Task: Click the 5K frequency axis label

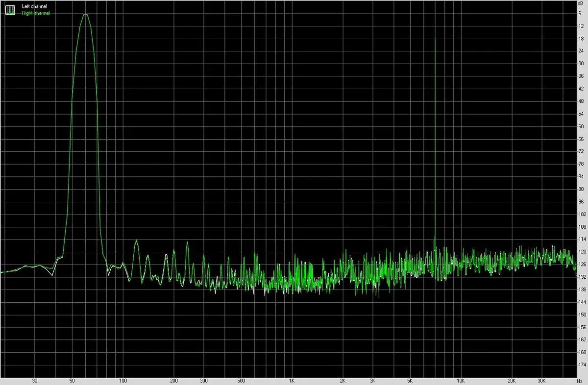Action: click(409, 381)
